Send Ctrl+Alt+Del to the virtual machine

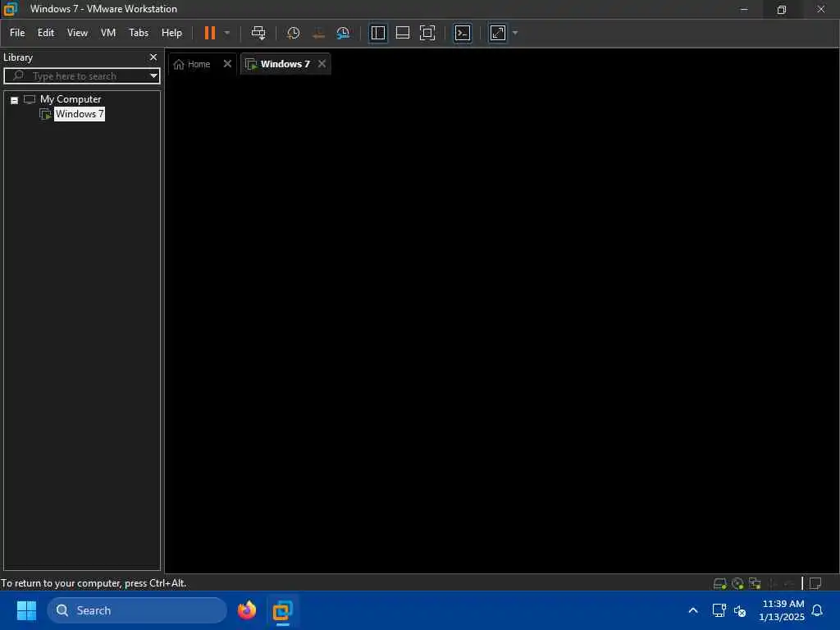(x=258, y=33)
